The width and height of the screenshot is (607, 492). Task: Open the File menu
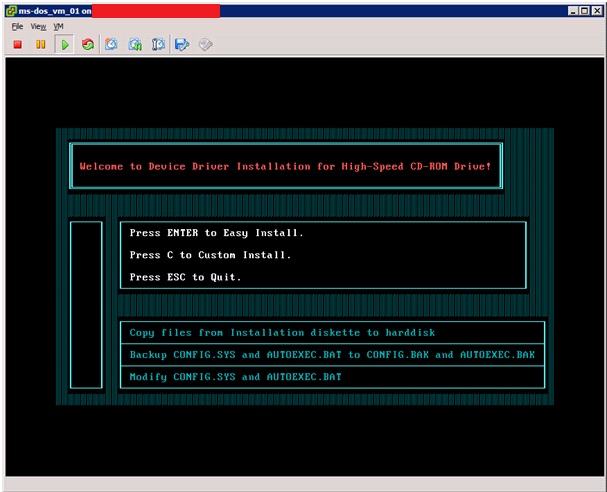click(x=17, y=26)
